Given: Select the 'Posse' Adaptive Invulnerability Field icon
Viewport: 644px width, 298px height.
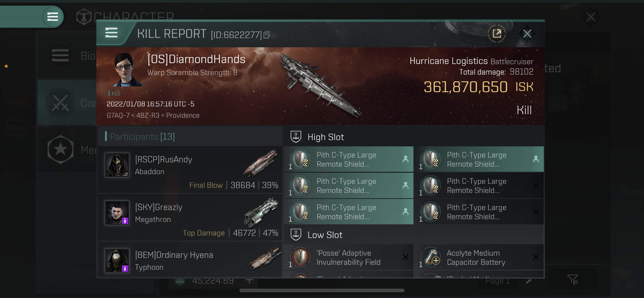Looking at the screenshot, I should pyautogui.click(x=301, y=257).
